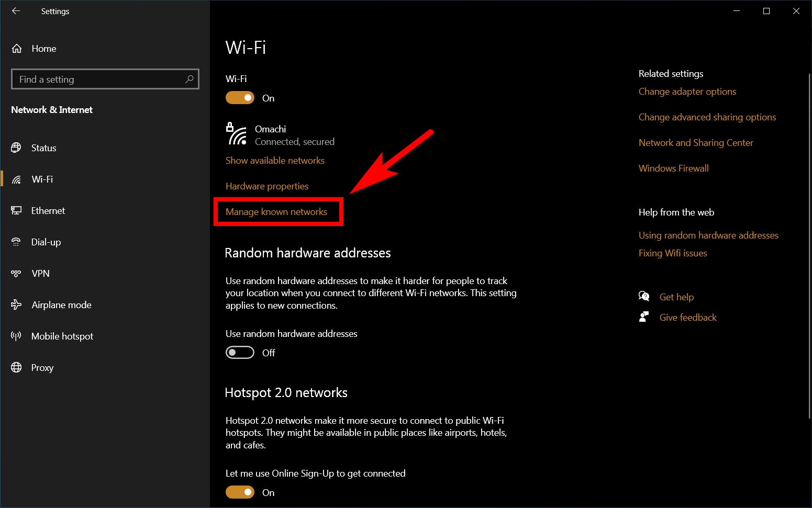Screen dimensions: 812x508
Task: Click the Proxy globe icon
Action: (x=16, y=367)
